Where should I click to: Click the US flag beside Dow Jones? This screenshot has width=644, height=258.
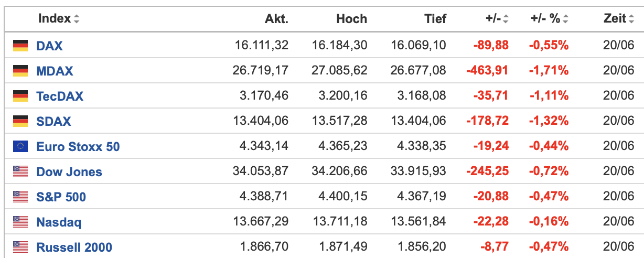pyautogui.click(x=20, y=171)
